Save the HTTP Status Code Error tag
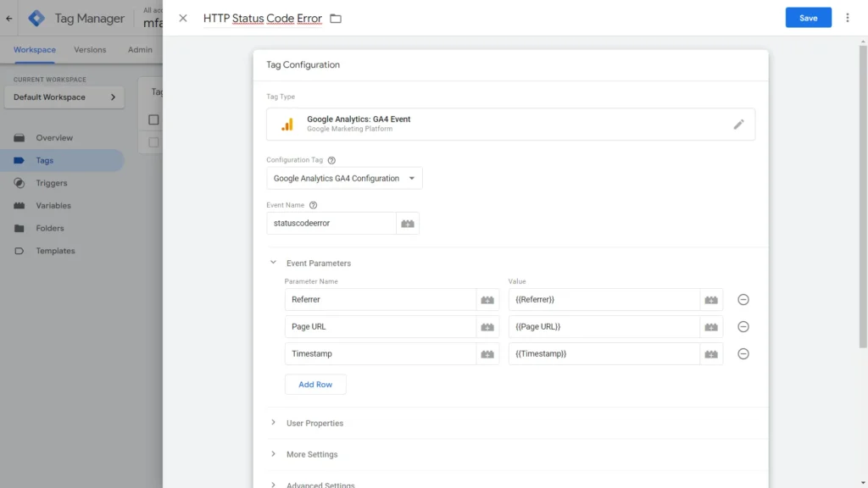The height and width of the screenshot is (488, 868). (x=808, y=17)
